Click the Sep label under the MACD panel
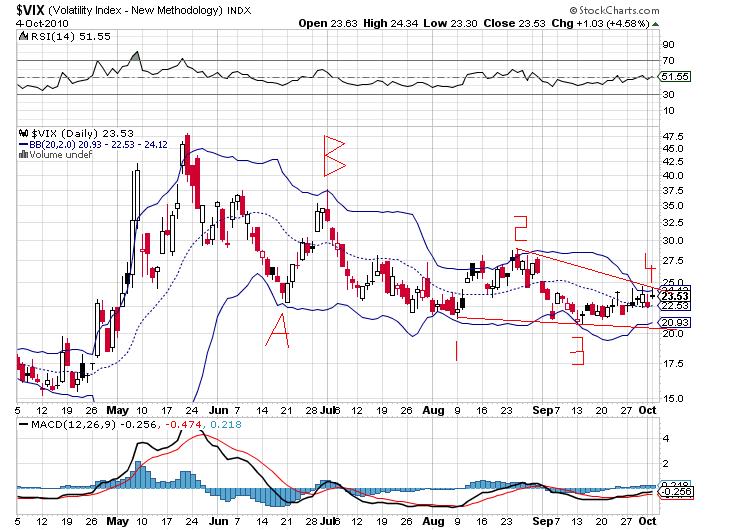756x530 pixels. pos(543,521)
